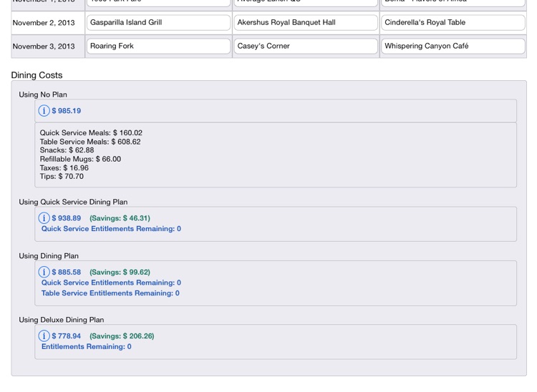Click Quick Service Entitlements Remaining under Quick Service Plan

[111, 229]
